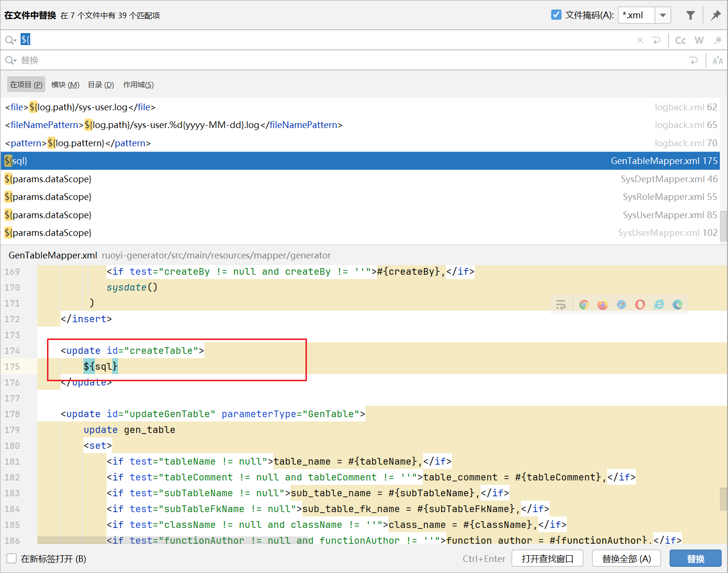Image resolution: width=728 pixels, height=573 pixels.
Task: Click results list scrollbar thumb
Action: tap(723, 227)
